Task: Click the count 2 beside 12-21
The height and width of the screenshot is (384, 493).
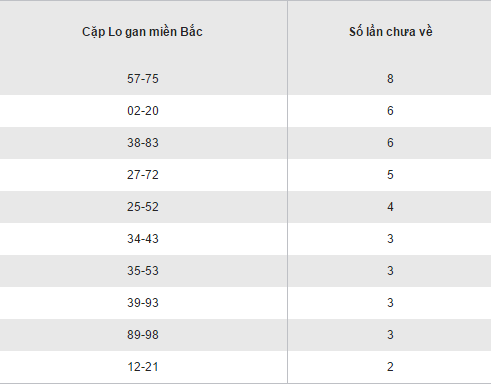Action: [x=390, y=367]
